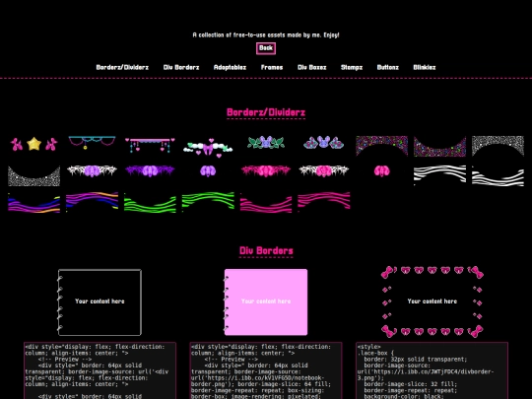Screen dimensions: 532x399
Task: Click the black notebook border preview
Action: coord(100,302)
